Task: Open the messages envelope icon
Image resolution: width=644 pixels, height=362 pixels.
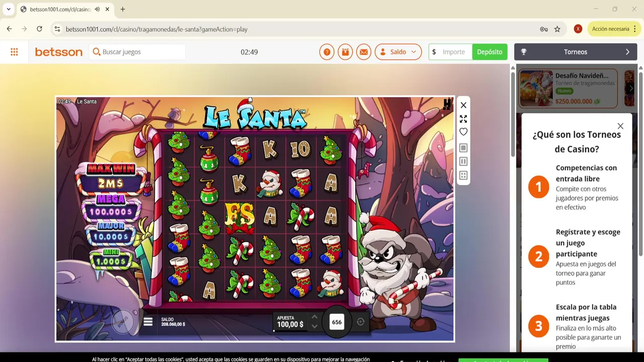Action: (x=364, y=52)
